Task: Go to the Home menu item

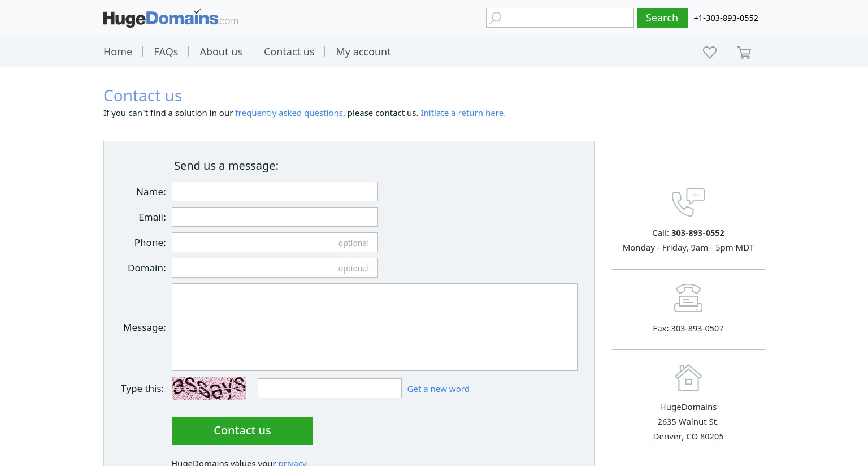Action: coord(118,51)
